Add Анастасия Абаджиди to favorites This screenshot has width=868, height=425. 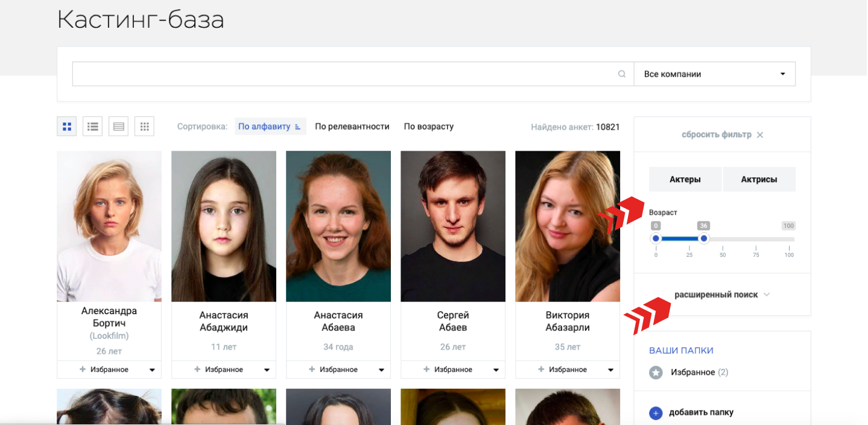[218, 370]
